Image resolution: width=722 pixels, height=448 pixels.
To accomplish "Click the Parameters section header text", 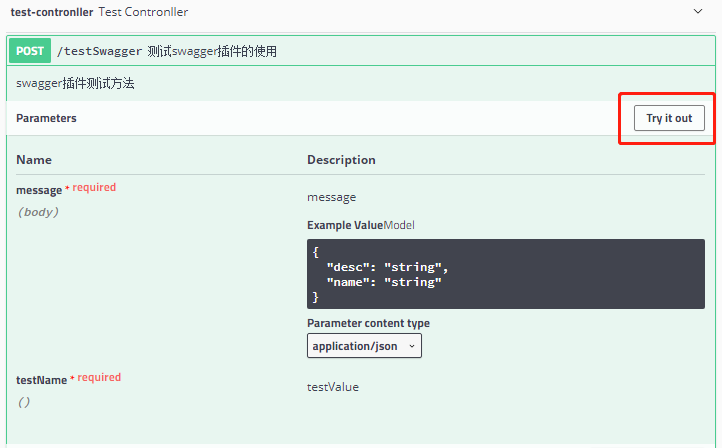I will click(x=46, y=118).
